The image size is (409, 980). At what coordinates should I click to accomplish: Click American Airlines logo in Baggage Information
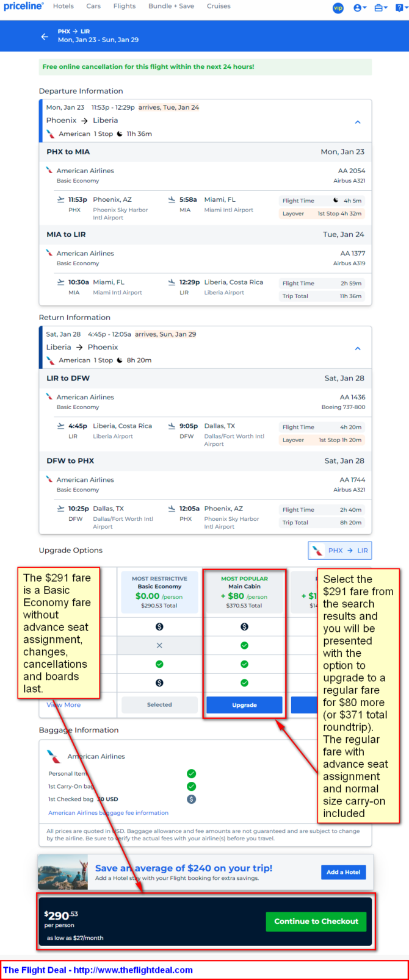[54, 756]
